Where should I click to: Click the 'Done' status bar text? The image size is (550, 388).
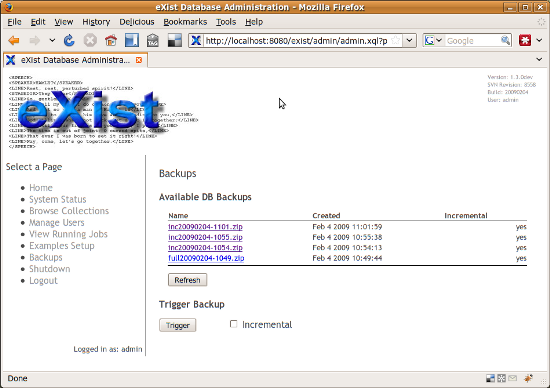click(18, 378)
